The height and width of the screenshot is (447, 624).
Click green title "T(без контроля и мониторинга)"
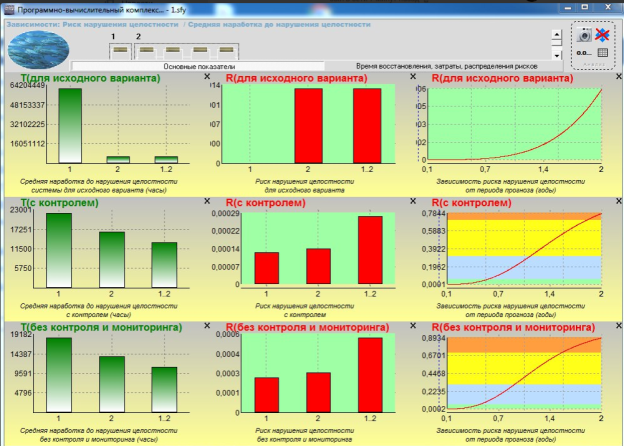(x=101, y=327)
